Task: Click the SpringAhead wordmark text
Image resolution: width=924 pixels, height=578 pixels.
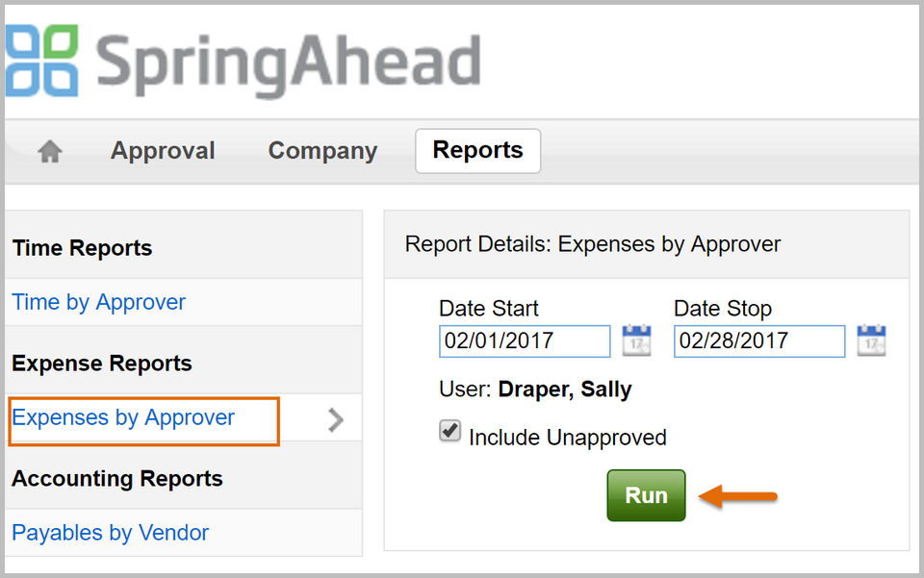Action: pos(288,61)
